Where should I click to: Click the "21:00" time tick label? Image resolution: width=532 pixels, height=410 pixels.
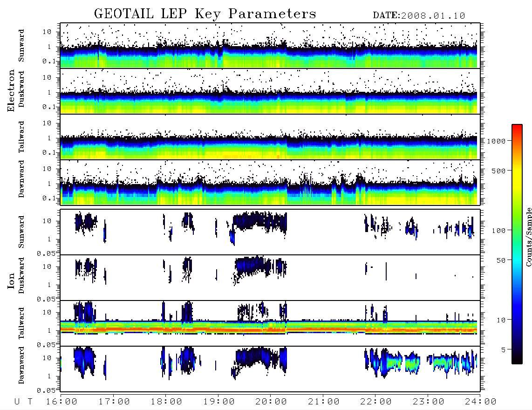coord(324,402)
